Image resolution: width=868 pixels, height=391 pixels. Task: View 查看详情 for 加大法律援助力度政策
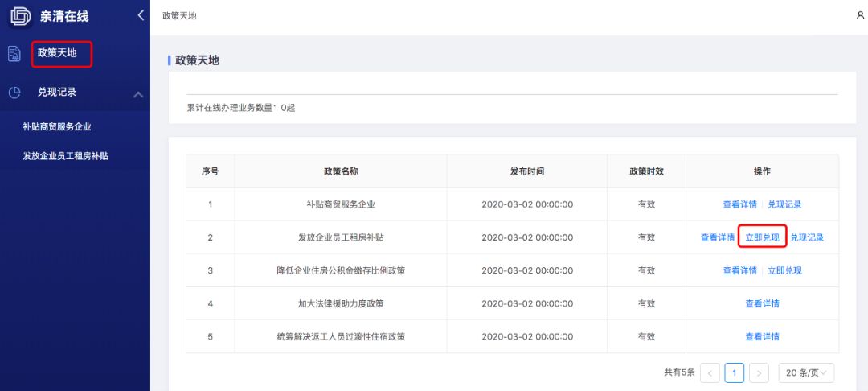coord(762,303)
